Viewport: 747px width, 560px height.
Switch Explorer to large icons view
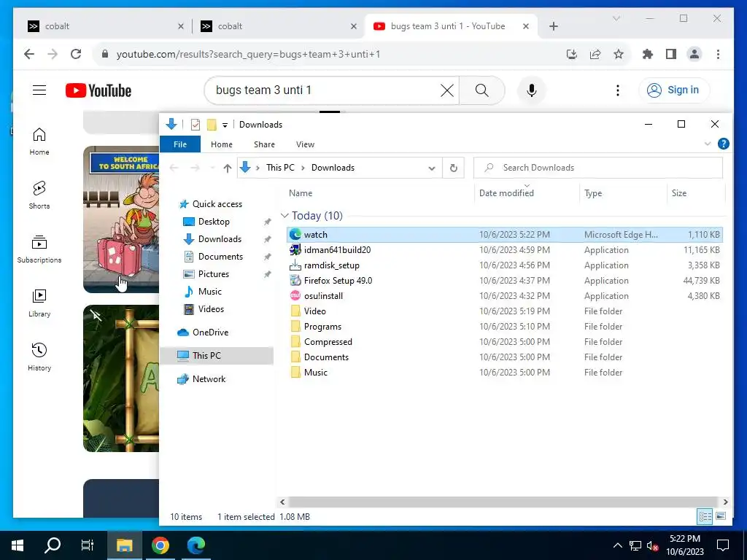721,516
